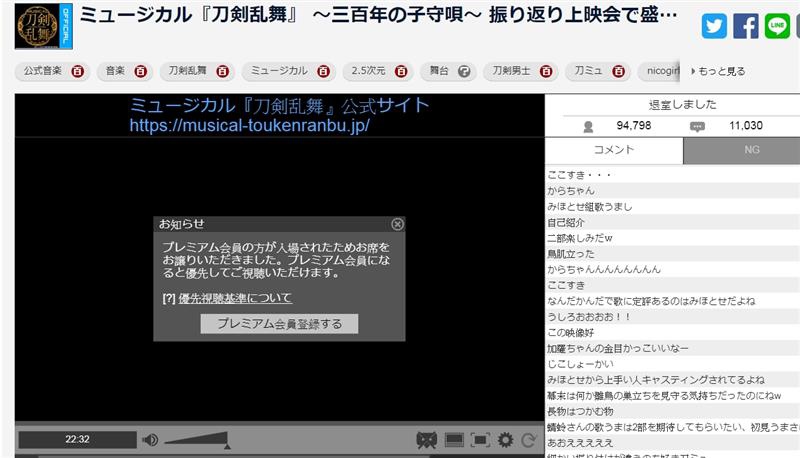Open the 2.5次元 tag
Screen dimensions: 800x458
coord(368,71)
